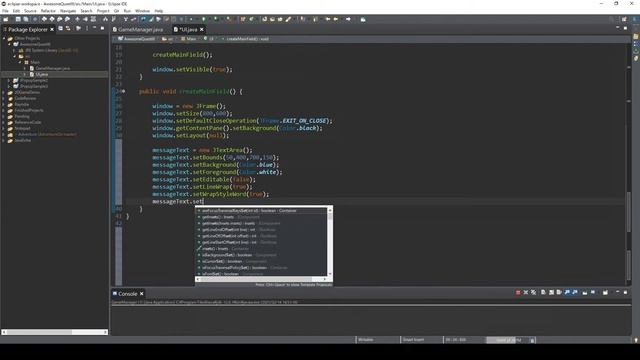
Task: Maximize the Console view
Action: click(625, 292)
